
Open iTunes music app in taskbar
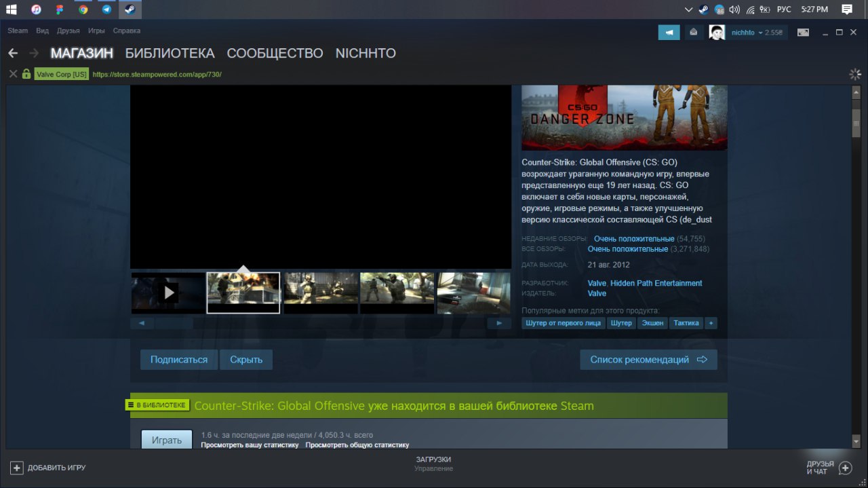(x=37, y=10)
